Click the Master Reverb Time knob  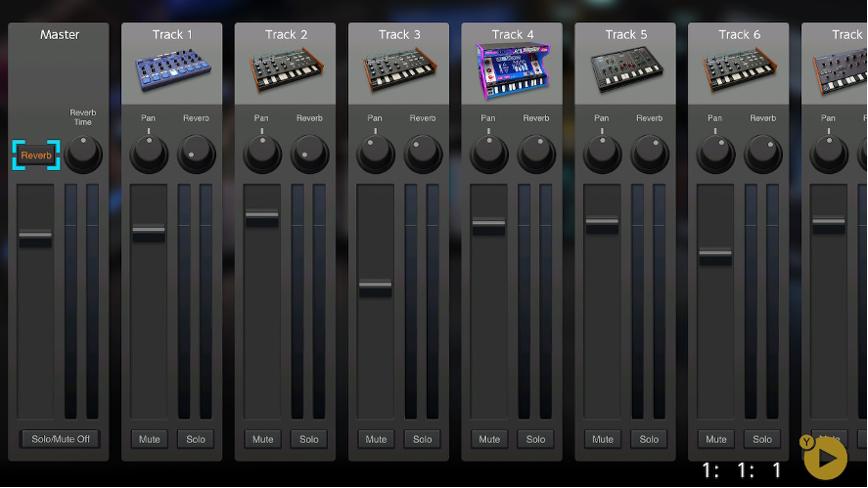[x=83, y=154]
